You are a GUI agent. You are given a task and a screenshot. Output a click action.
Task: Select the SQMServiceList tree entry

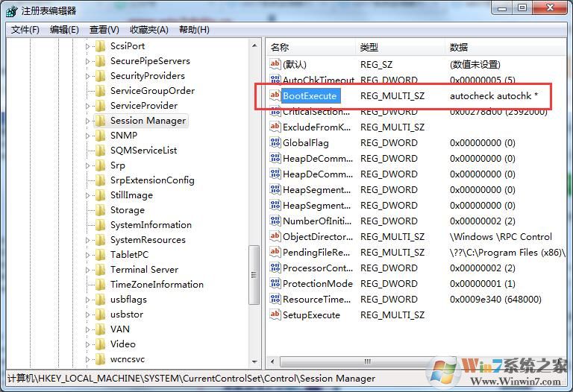(143, 151)
